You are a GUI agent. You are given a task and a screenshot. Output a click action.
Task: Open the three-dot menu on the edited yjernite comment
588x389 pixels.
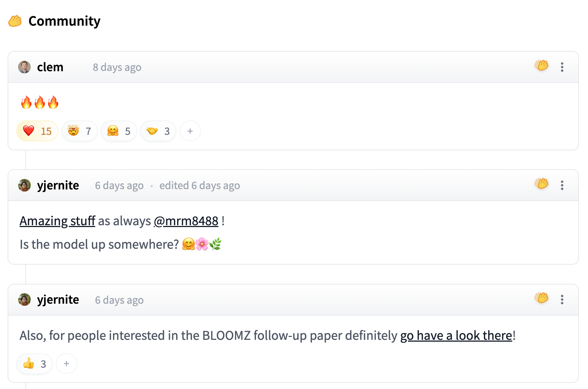562,185
